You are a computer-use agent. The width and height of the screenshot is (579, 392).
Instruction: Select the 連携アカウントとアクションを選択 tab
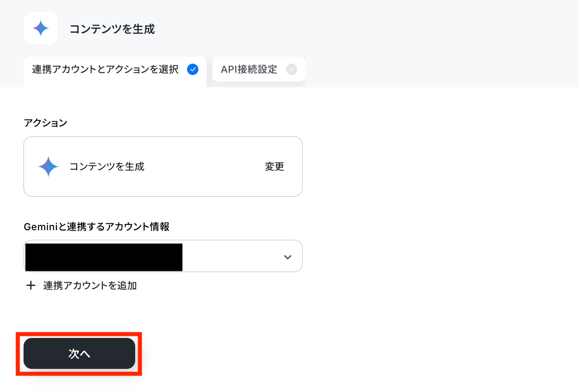(115, 70)
